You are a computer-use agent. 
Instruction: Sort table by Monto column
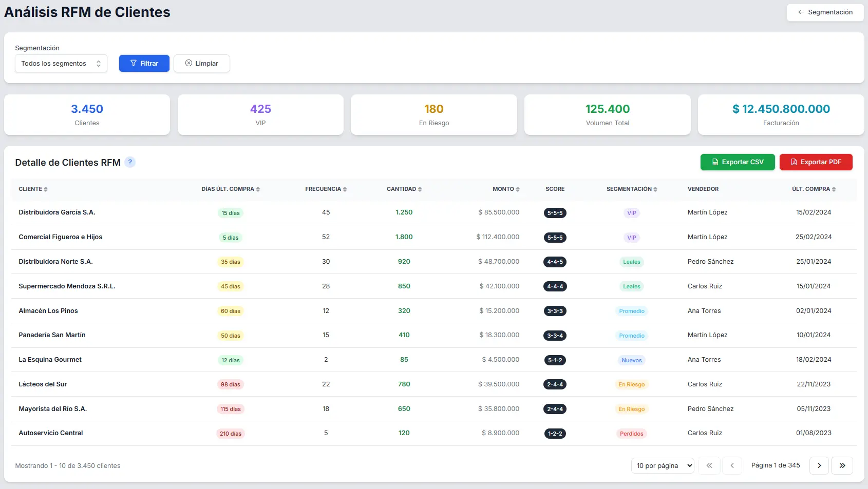point(506,189)
